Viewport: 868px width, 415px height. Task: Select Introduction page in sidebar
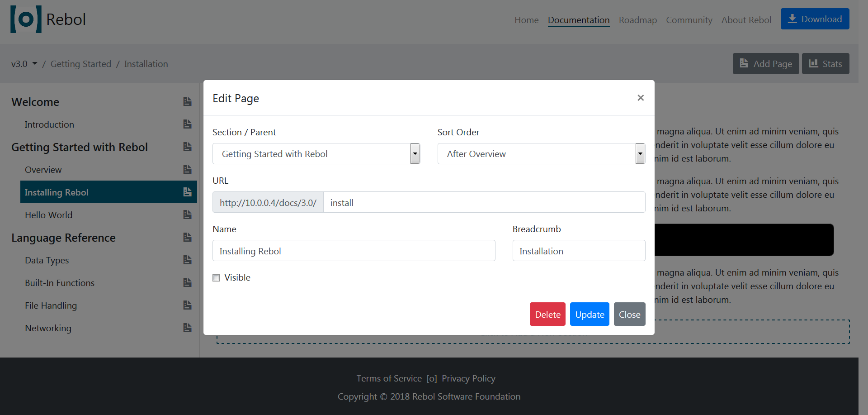[x=49, y=124]
